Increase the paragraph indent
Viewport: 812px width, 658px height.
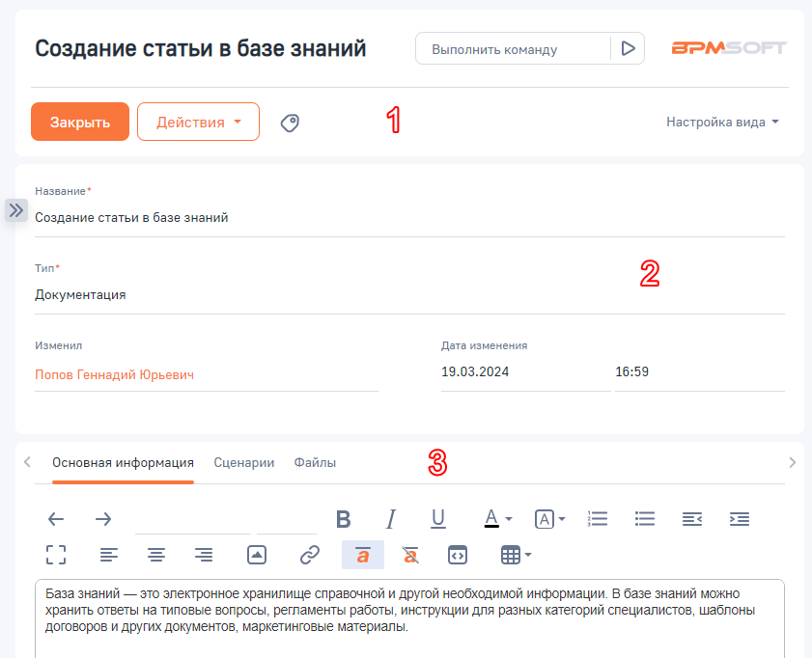(x=739, y=519)
